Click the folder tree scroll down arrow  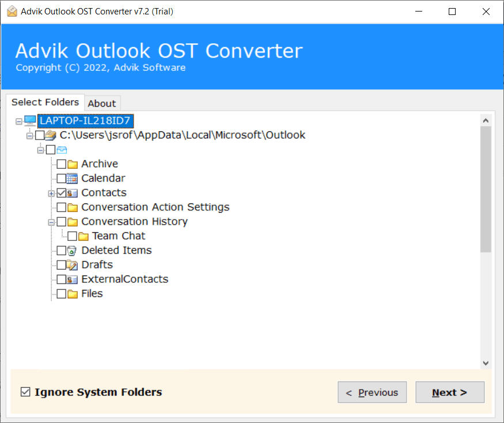(x=486, y=363)
